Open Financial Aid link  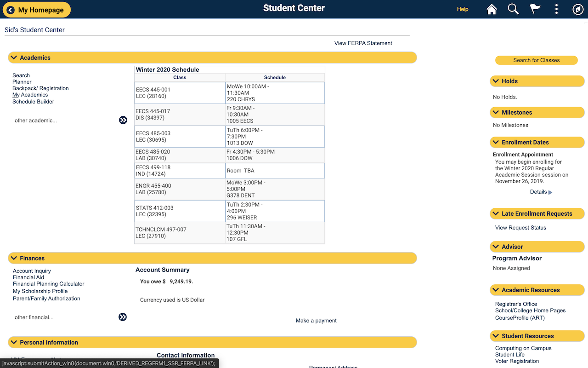[x=28, y=277]
